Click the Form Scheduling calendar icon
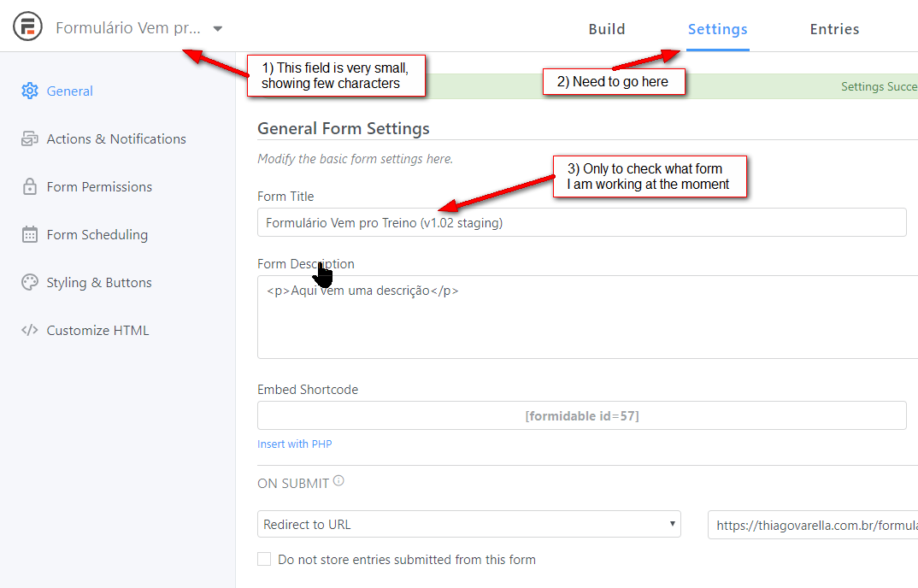Viewport: 918px width, 588px height. coord(30,235)
